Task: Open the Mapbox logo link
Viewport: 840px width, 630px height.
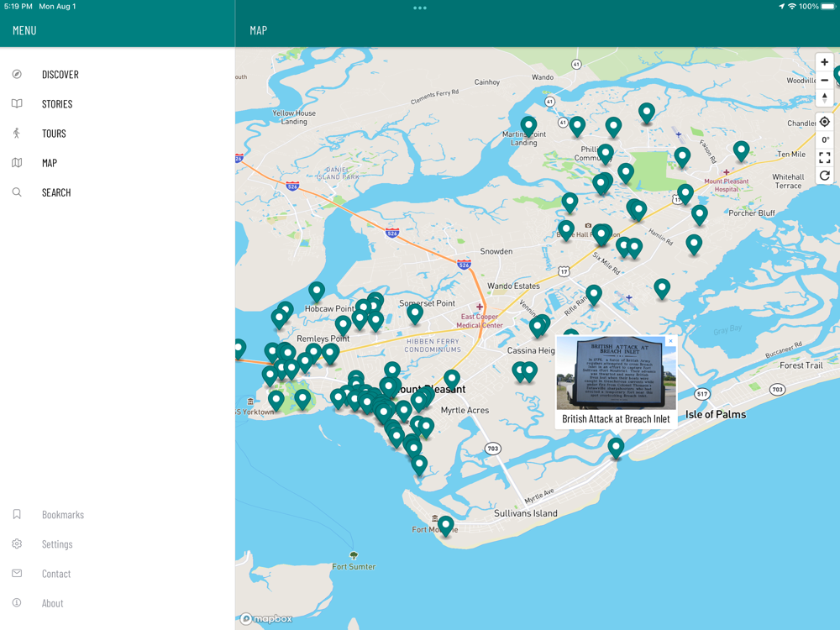Action: point(267,619)
